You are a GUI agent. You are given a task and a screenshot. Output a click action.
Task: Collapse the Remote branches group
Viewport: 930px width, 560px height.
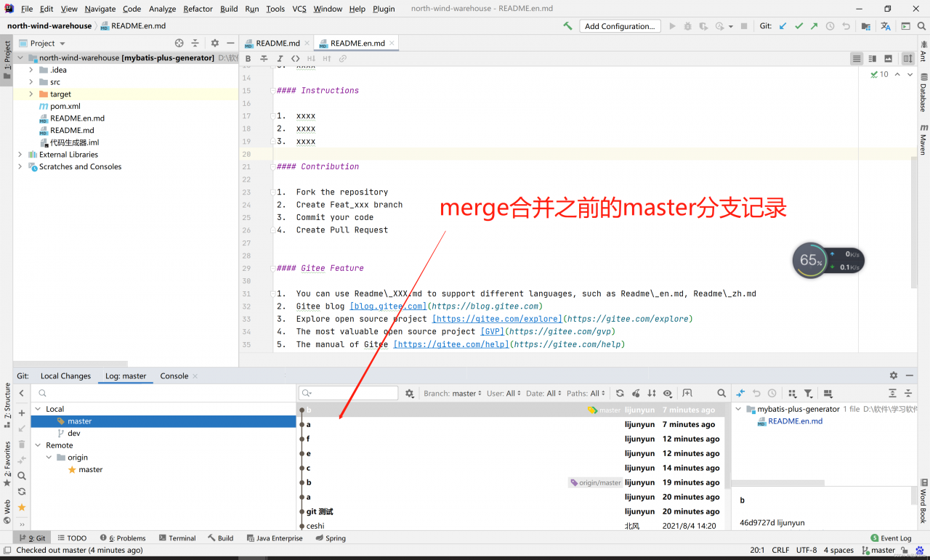[38, 445]
